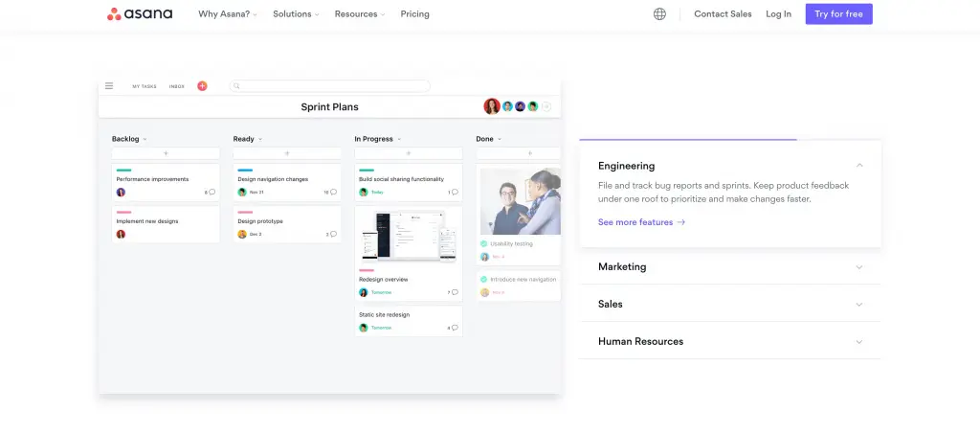The width and height of the screenshot is (980, 434).
Task: Collapse the Engineering section
Action: pos(859,166)
